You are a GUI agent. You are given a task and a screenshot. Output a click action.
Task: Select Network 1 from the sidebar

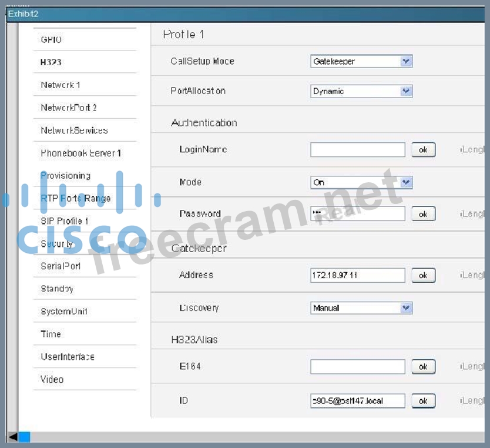pos(61,85)
